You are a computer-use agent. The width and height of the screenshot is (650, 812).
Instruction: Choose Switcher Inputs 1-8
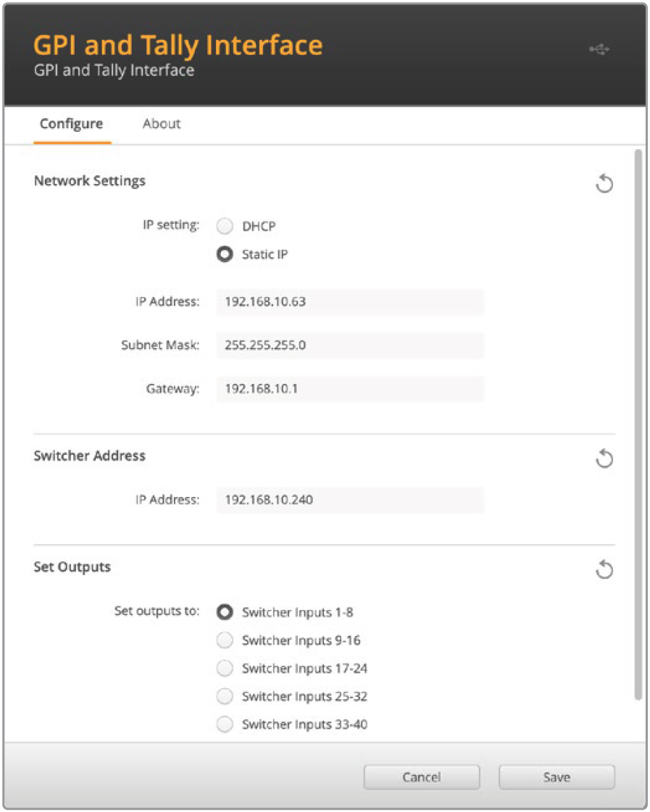point(225,612)
